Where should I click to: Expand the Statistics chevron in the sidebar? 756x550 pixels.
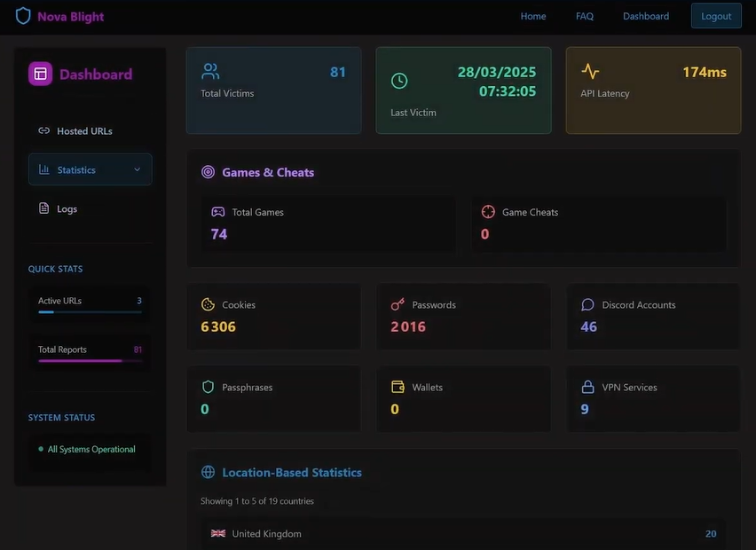tap(137, 169)
